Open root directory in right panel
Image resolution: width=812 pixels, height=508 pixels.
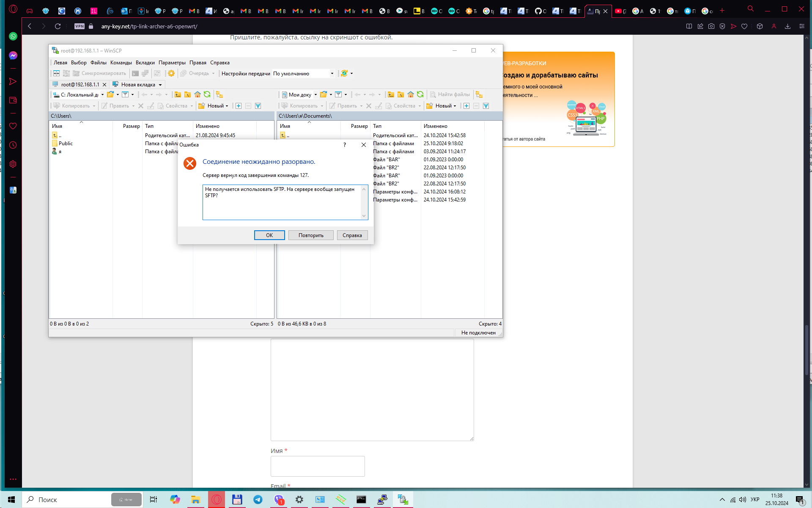[401, 94]
